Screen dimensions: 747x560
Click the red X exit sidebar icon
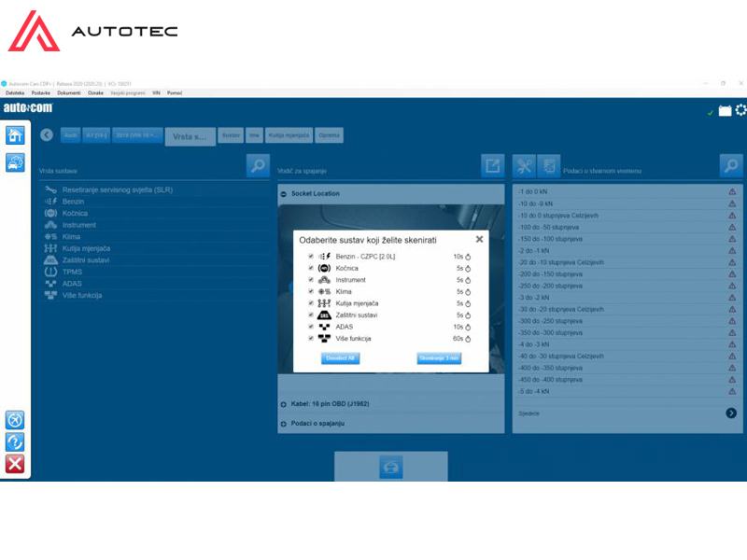[x=15, y=464]
